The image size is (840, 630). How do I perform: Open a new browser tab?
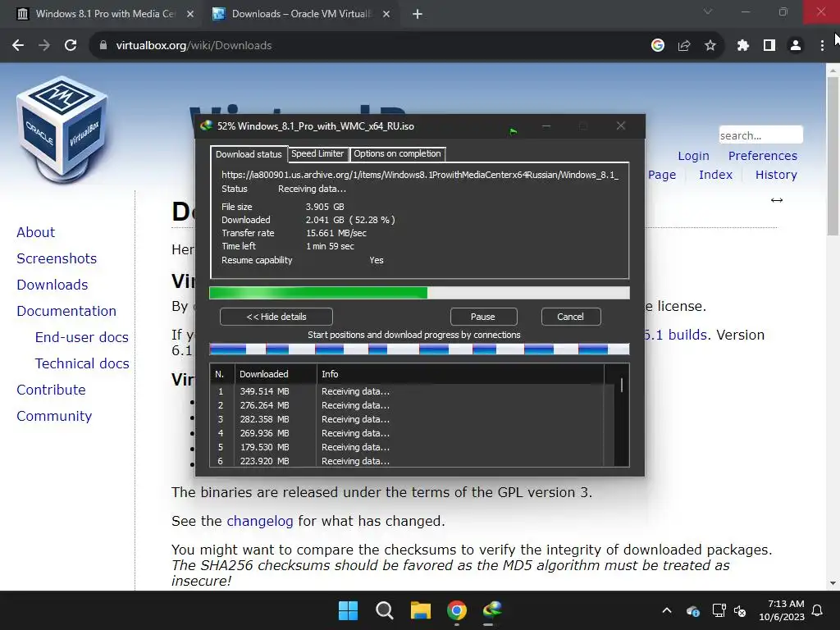tap(418, 14)
